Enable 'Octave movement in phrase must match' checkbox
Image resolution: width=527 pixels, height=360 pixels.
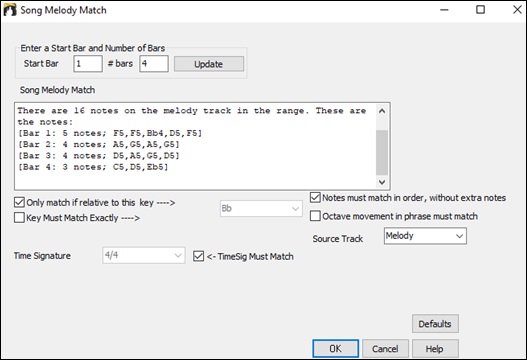coord(315,216)
